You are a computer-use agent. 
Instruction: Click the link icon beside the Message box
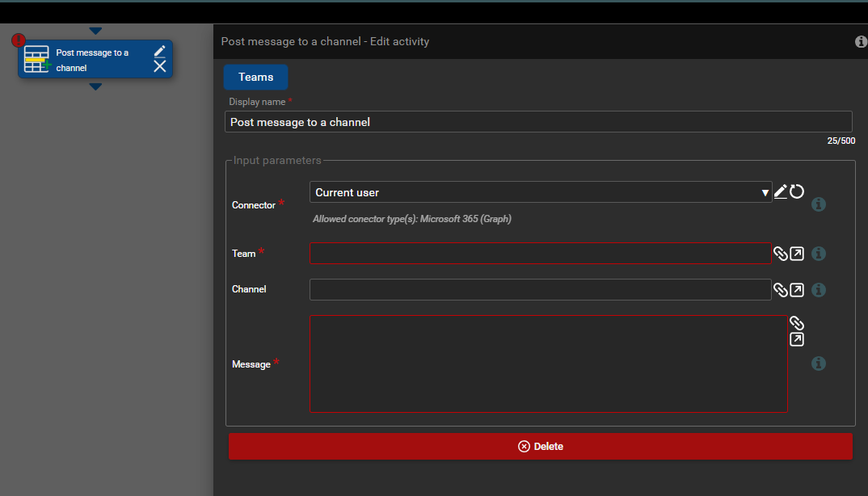[x=797, y=323]
